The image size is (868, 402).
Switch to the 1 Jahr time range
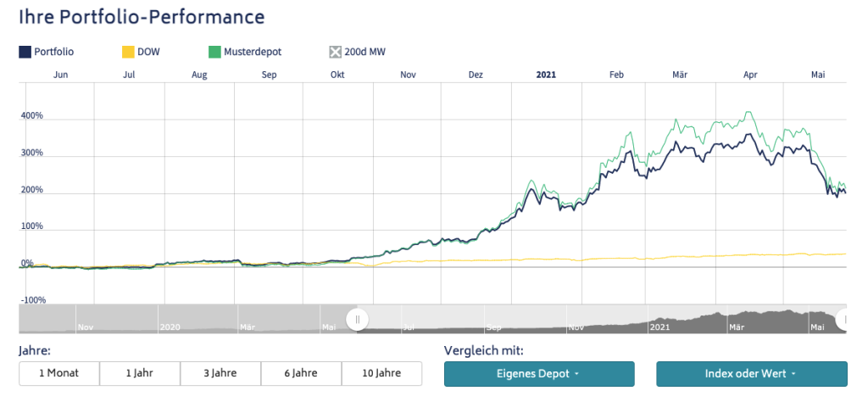(x=140, y=373)
